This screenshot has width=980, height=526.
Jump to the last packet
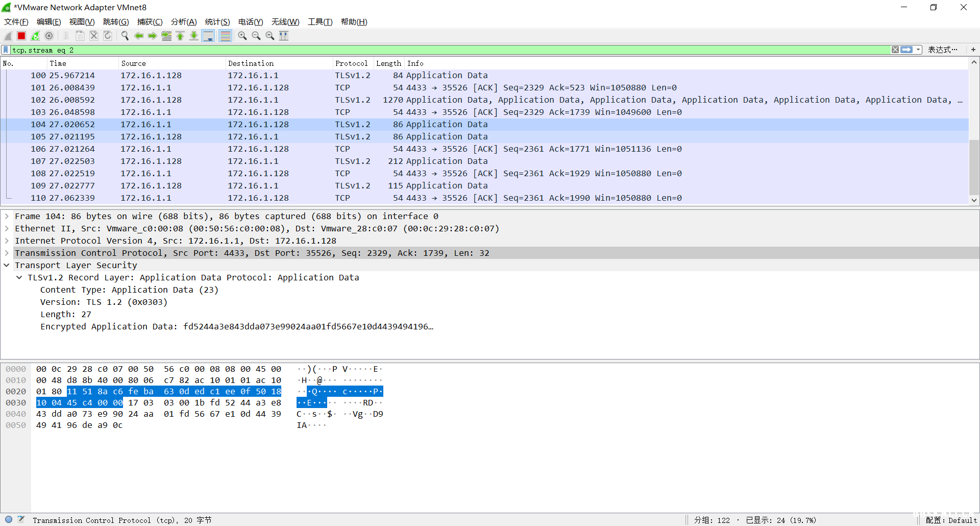click(194, 36)
